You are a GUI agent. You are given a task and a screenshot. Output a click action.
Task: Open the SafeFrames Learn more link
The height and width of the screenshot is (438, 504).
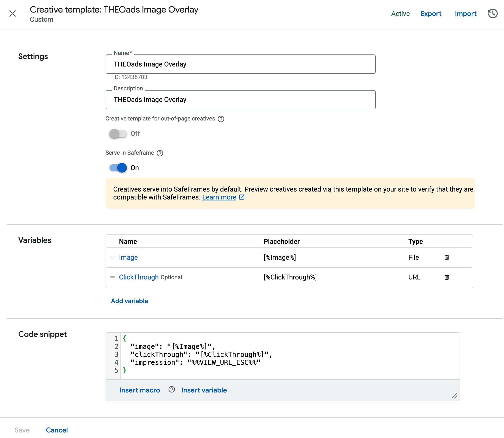(x=219, y=197)
